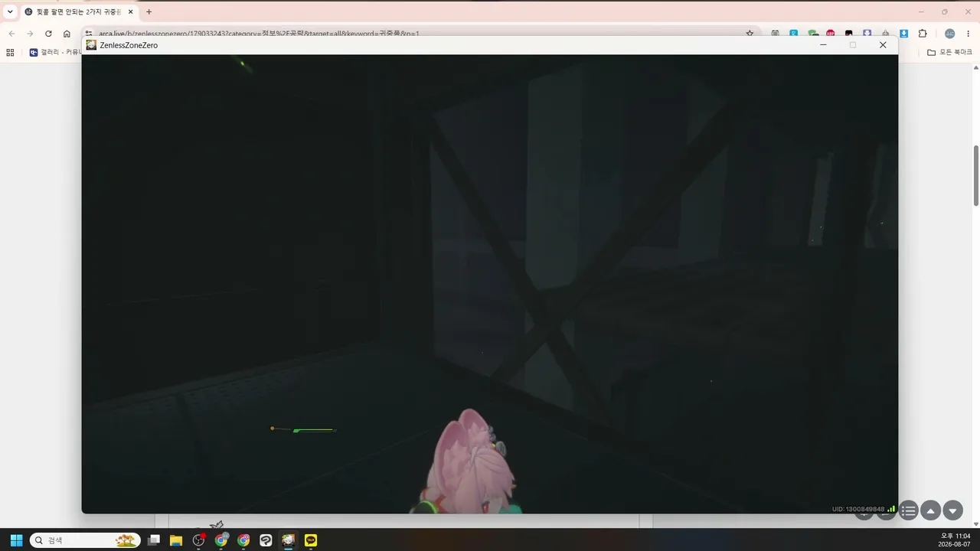Click the ABP adblock extension icon
Image resolution: width=980 pixels, height=551 pixels.
[x=831, y=34]
